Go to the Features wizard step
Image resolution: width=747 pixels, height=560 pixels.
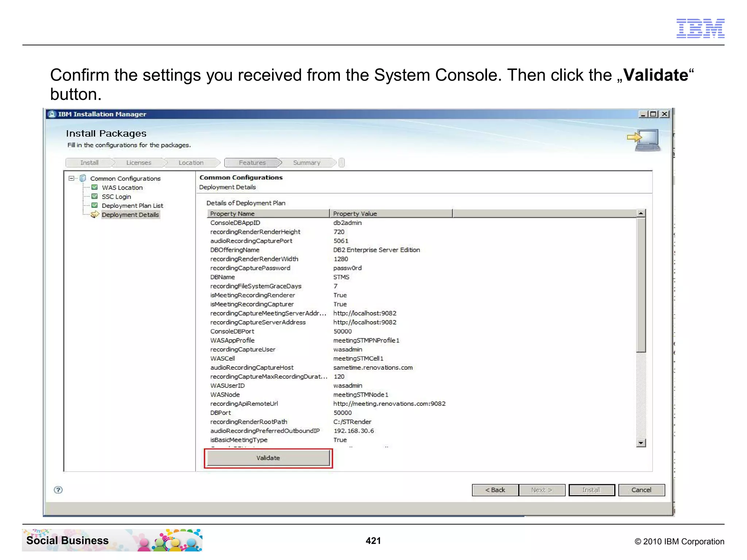pos(252,163)
